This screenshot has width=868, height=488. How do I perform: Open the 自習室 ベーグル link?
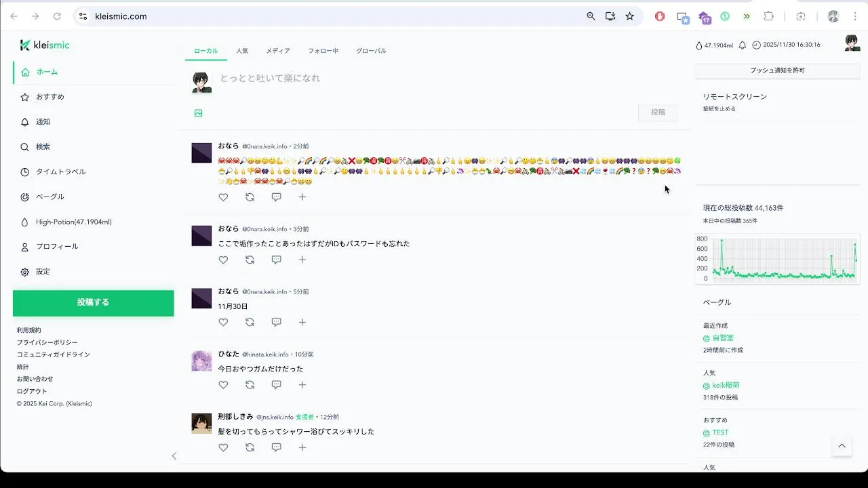723,338
